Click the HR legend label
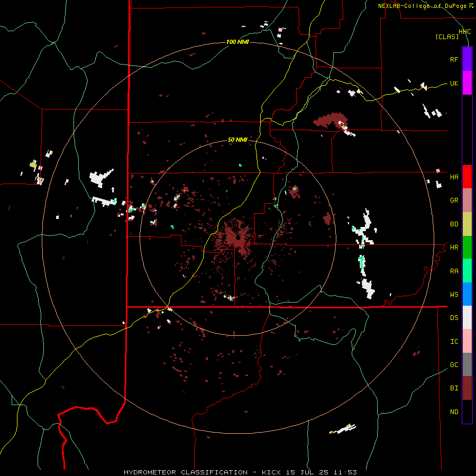Image resolution: width=476 pixels, height=476 pixels. [454, 248]
